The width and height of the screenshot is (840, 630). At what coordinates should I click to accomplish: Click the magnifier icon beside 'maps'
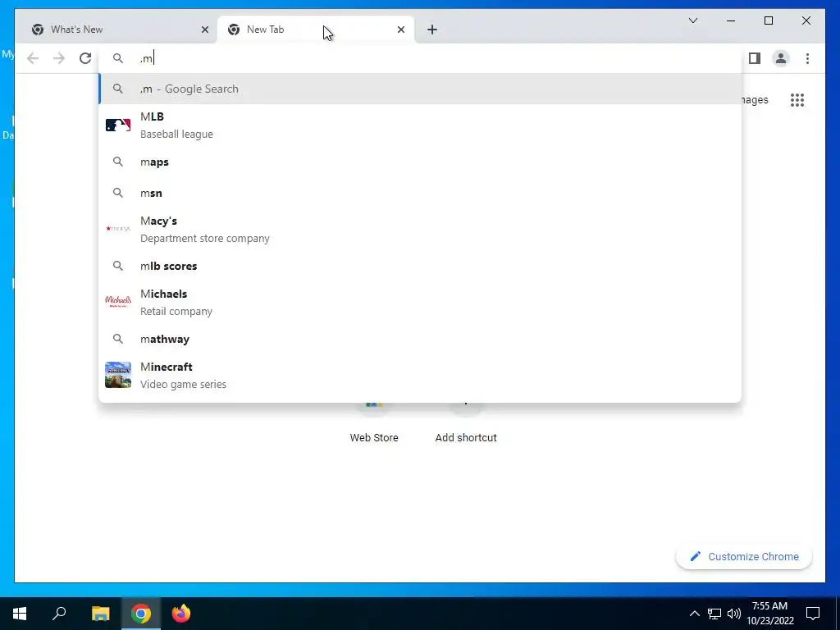[x=118, y=162]
